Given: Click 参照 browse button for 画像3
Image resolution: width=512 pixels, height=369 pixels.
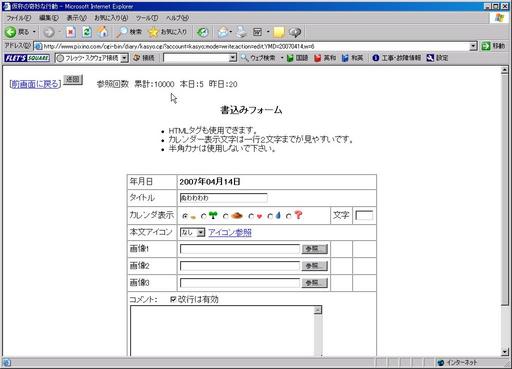Looking at the screenshot, I should click(315, 283).
